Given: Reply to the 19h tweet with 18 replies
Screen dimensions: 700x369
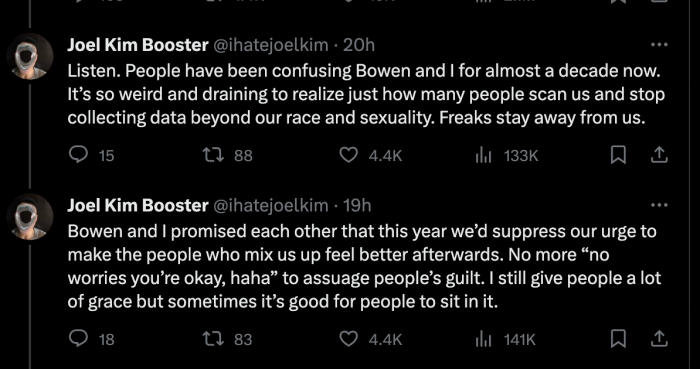Looking at the screenshot, I should [x=79, y=339].
